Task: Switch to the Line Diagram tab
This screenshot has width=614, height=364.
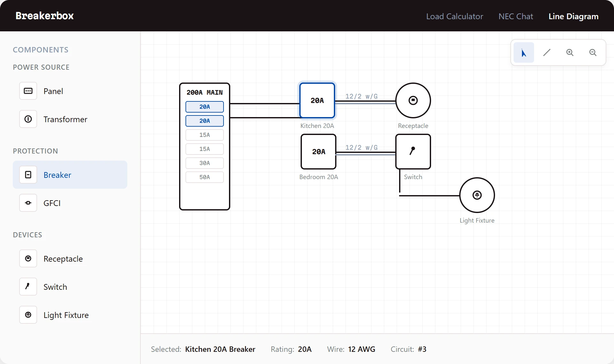Action: click(573, 16)
